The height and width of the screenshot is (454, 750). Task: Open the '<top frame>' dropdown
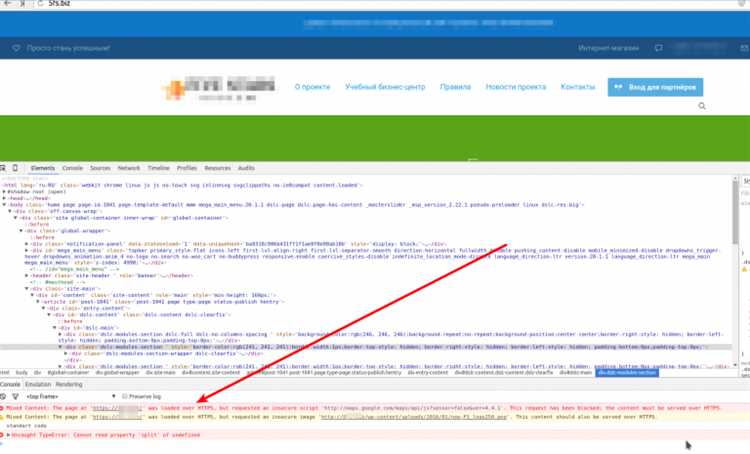click(71, 397)
